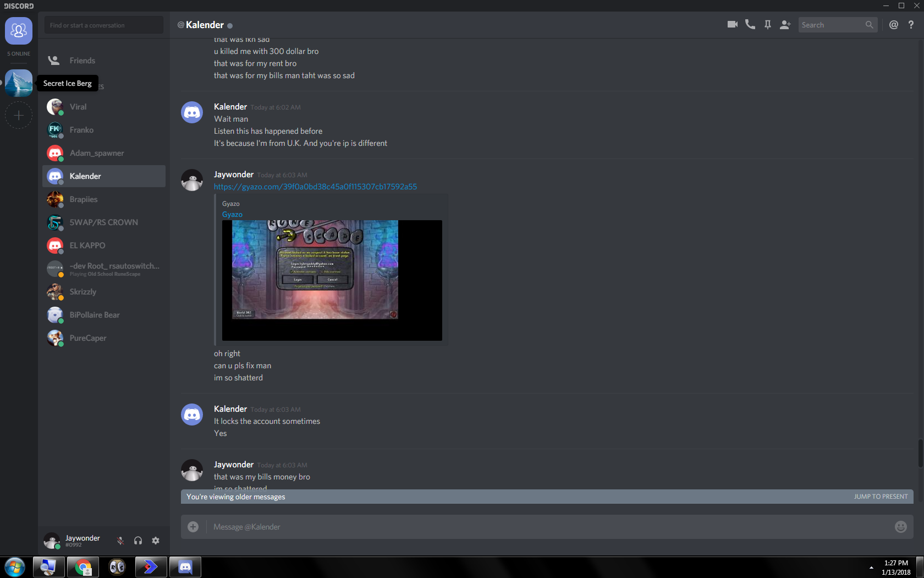The height and width of the screenshot is (578, 924).
Task: Open conversation with Brapiies
Action: point(104,199)
